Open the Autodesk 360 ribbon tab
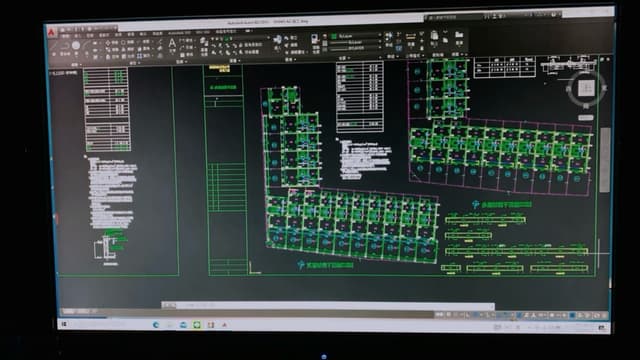Image resolution: width=640 pixels, height=360 pixels. [x=180, y=33]
